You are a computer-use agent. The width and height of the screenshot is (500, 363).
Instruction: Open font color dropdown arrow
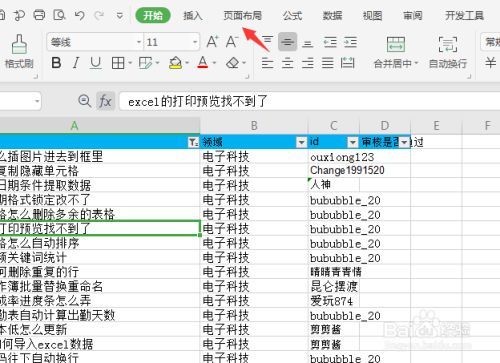(x=214, y=63)
